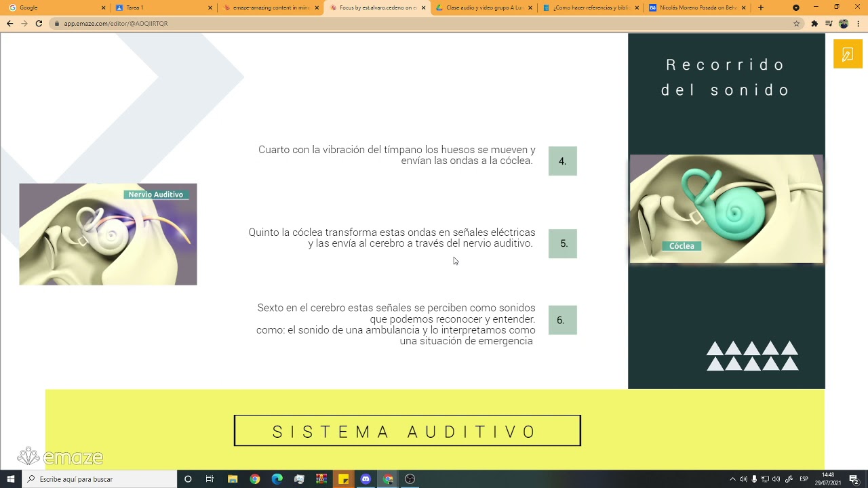Screen dimensions: 868x488
Task: Click the emaze logo
Action: 60,457
